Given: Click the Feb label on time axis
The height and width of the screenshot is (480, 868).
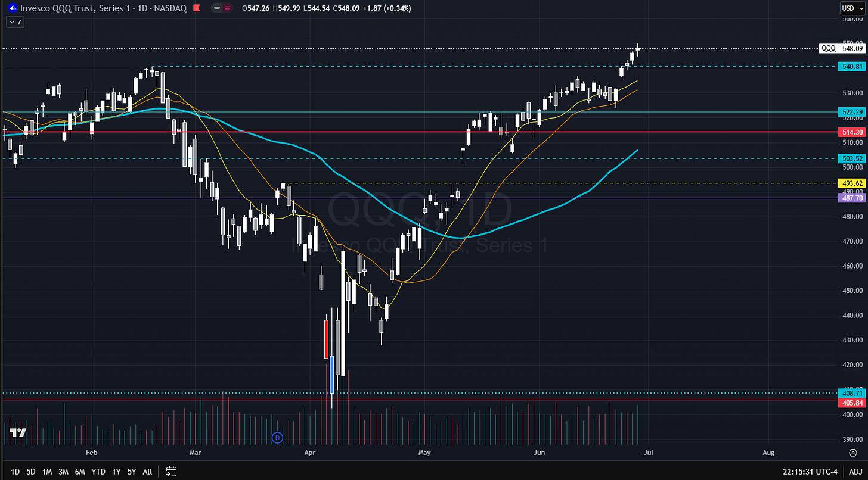Looking at the screenshot, I should tap(91, 453).
